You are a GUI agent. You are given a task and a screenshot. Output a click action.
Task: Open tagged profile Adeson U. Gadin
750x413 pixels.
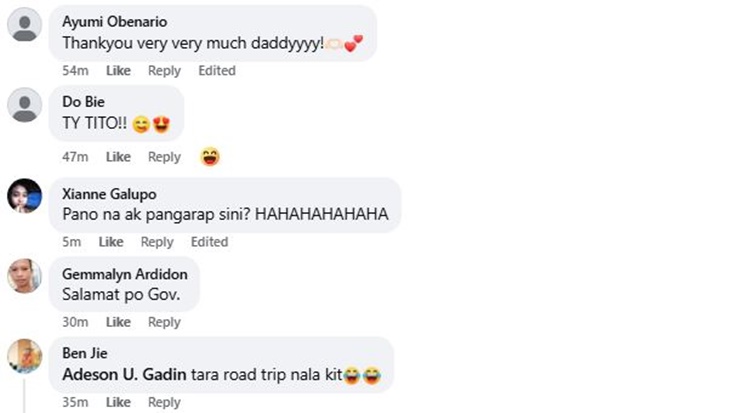click(124, 374)
